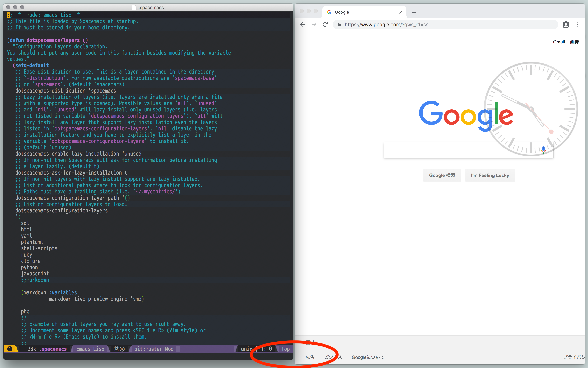This screenshot has width=588, height=368.
Task: Reload the Google page
Action: [x=325, y=25]
